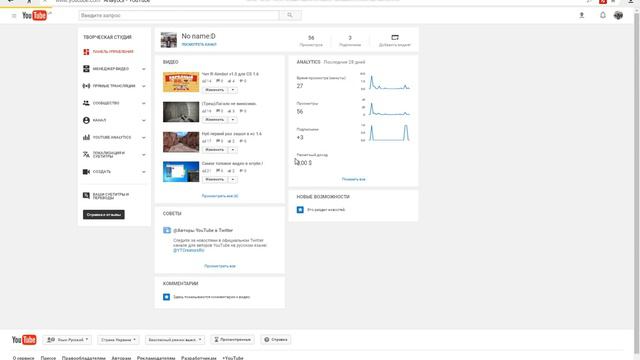This screenshot has width=640, height=360.
Task: Click the blue icon in Комментарии card
Action: click(x=167, y=297)
